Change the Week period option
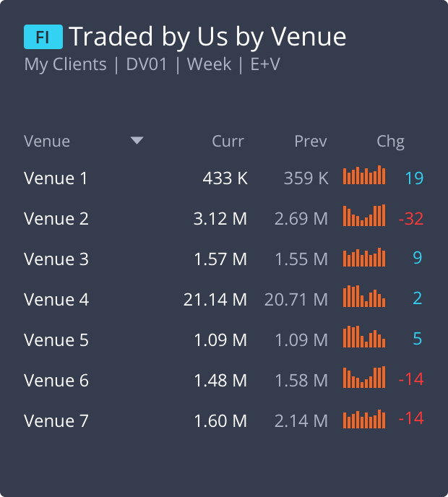The image size is (448, 497). 209,64
